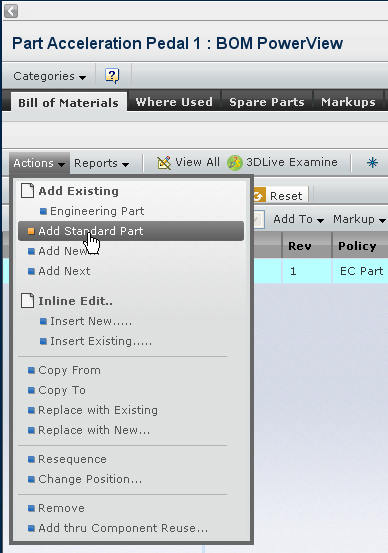Expand the Markup dropdown
The width and height of the screenshot is (388, 553).
click(359, 219)
